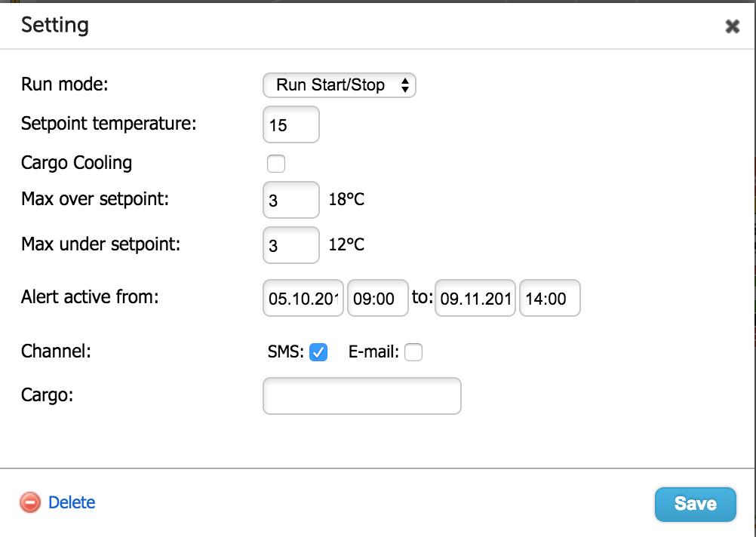Click the end date field showing 09.11.201

click(x=475, y=298)
